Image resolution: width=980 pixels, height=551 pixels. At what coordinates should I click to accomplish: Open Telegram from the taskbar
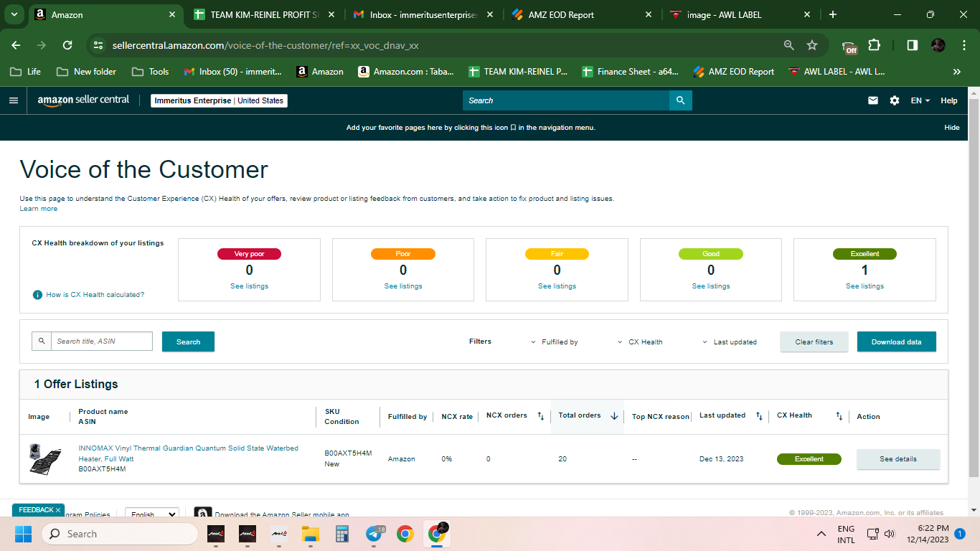tap(374, 534)
